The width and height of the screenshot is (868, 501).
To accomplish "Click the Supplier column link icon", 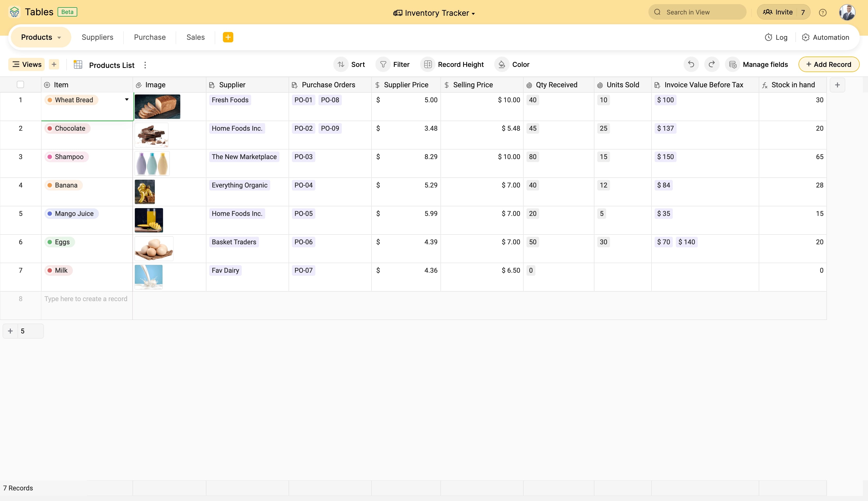I will pyautogui.click(x=212, y=85).
